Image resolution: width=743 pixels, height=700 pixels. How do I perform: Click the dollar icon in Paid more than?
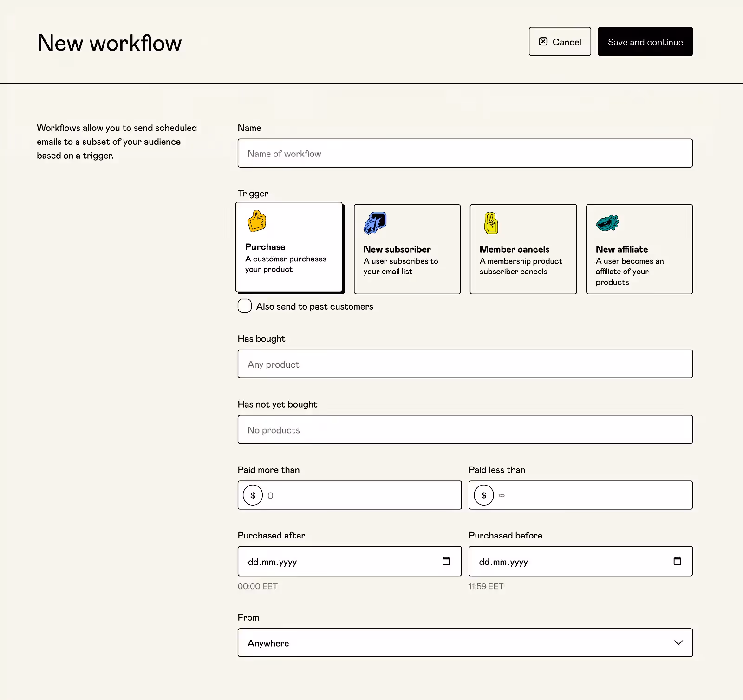click(252, 495)
